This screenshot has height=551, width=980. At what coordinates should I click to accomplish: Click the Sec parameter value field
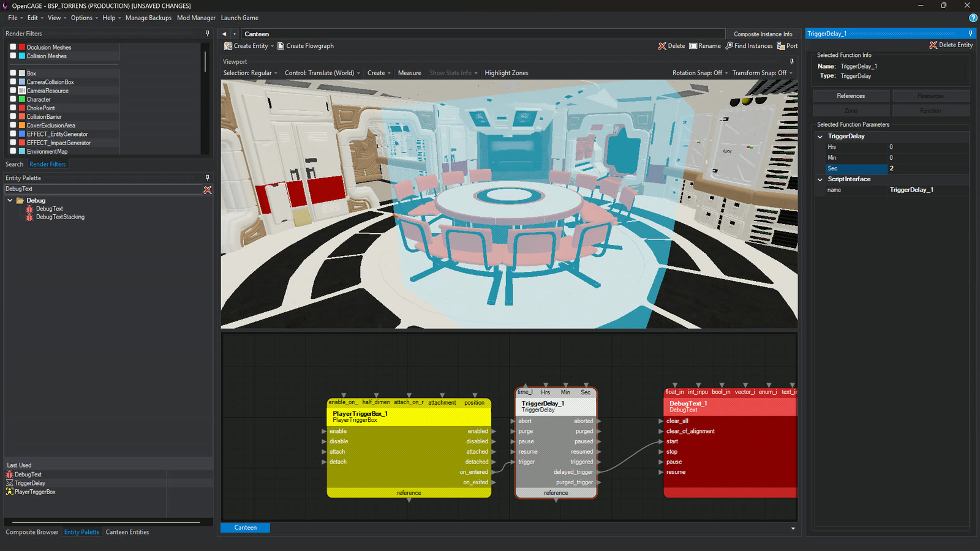[928, 168]
